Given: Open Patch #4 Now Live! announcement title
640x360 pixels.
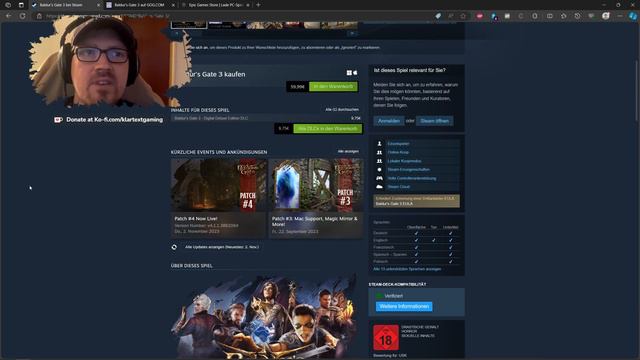Looking at the screenshot, I should (196, 218).
